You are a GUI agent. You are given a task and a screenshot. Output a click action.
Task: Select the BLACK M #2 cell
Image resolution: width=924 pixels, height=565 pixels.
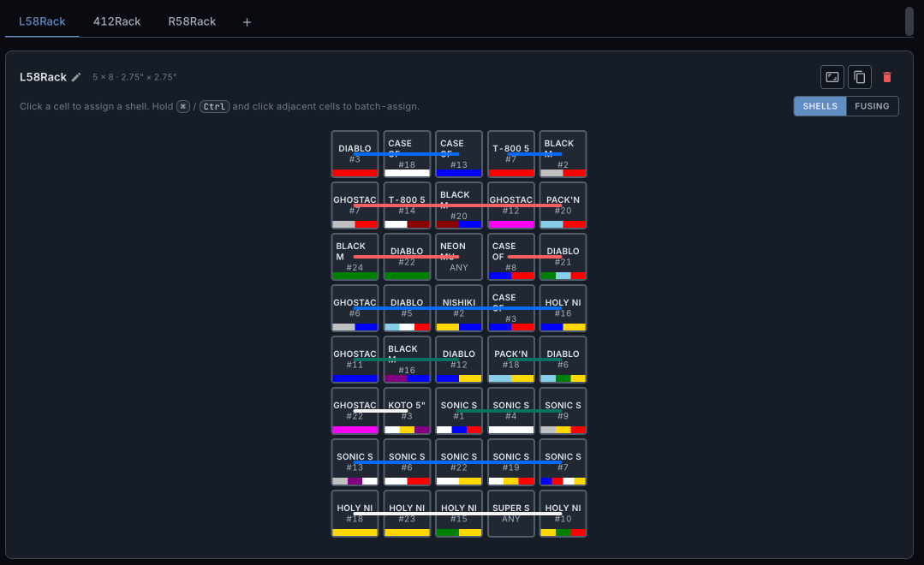(x=563, y=154)
